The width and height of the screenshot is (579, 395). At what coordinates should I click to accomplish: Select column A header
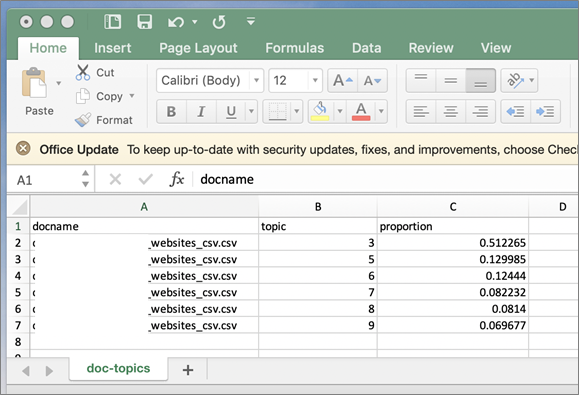[x=144, y=207]
